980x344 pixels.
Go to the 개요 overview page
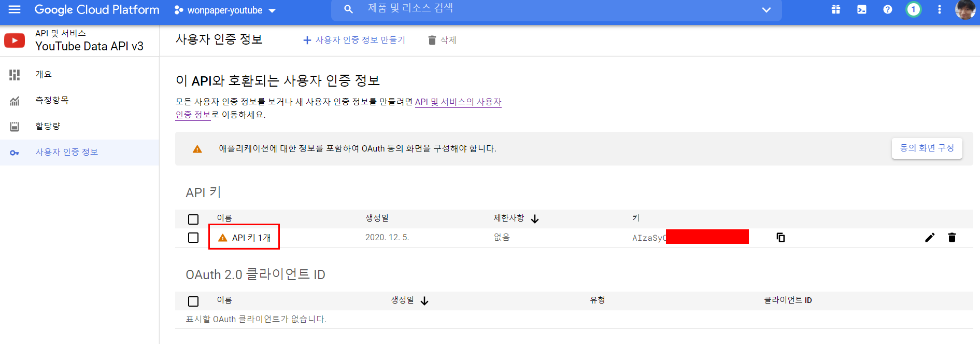click(x=44, y=74)
